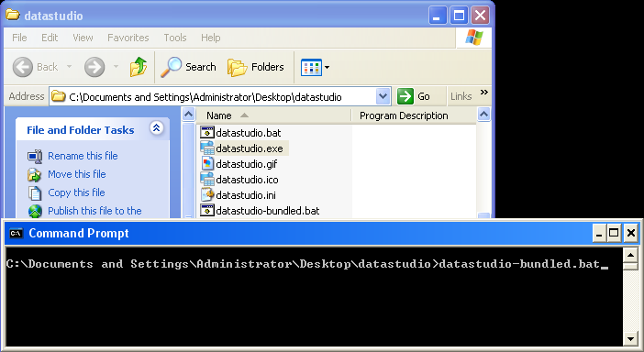Open the Views icon in toolbar
This screenshot has height=352, width=644.
click(x=311, y=67)
